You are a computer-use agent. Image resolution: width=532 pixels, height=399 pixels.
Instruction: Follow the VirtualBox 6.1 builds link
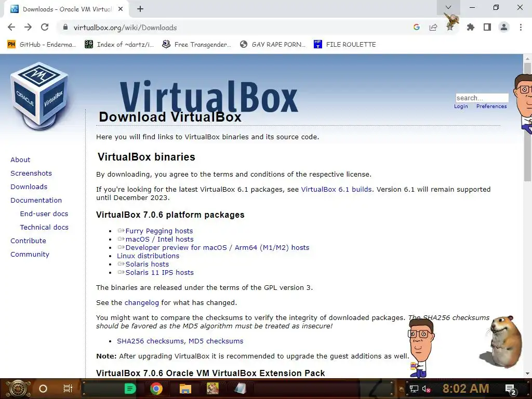tap(336, 189)
